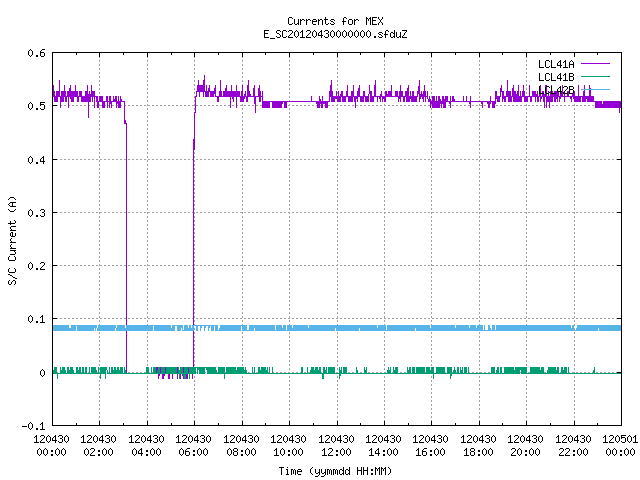Click the 0 y-axis tick label

click(x=42, y=373)
